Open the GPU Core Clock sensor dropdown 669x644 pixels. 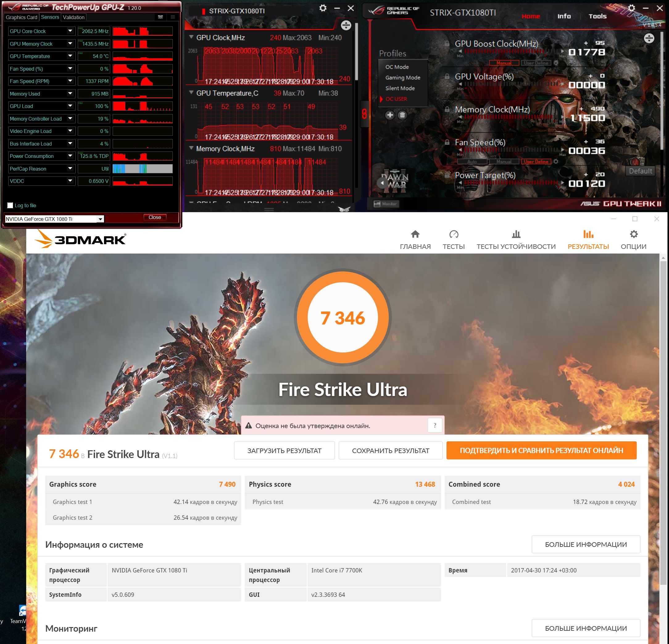click(x=70, y=31)
